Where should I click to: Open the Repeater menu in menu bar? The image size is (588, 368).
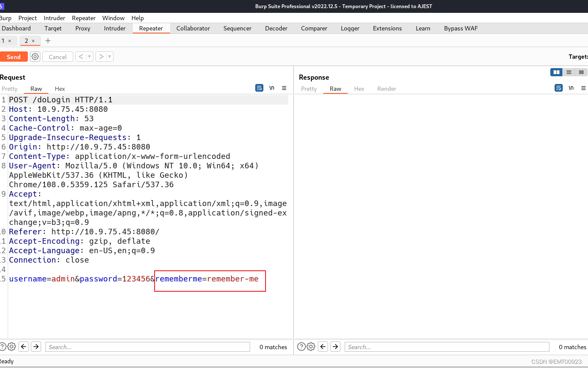84,18
